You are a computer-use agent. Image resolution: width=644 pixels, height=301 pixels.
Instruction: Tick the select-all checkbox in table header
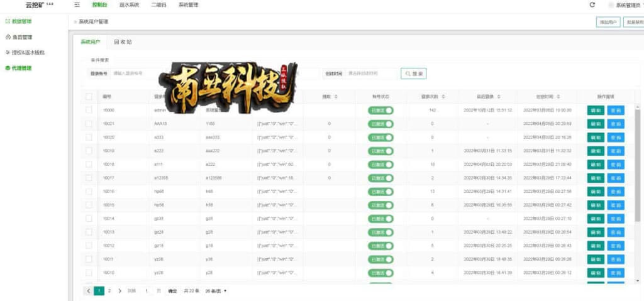[x=89, y=97]
